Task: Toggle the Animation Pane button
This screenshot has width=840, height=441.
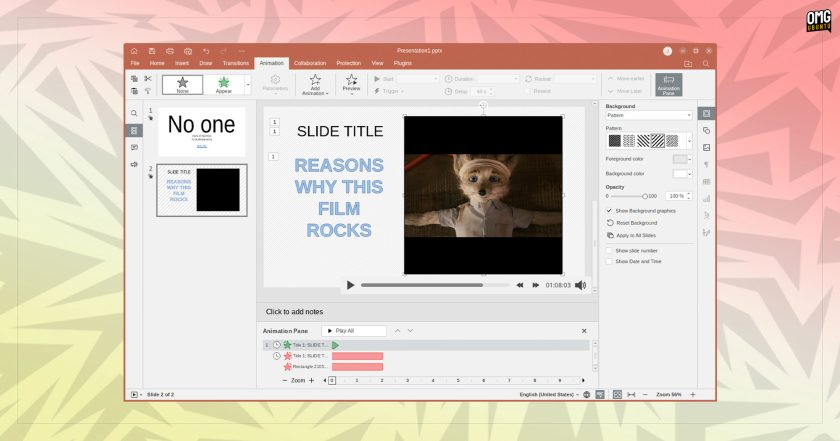Action: 669,85
